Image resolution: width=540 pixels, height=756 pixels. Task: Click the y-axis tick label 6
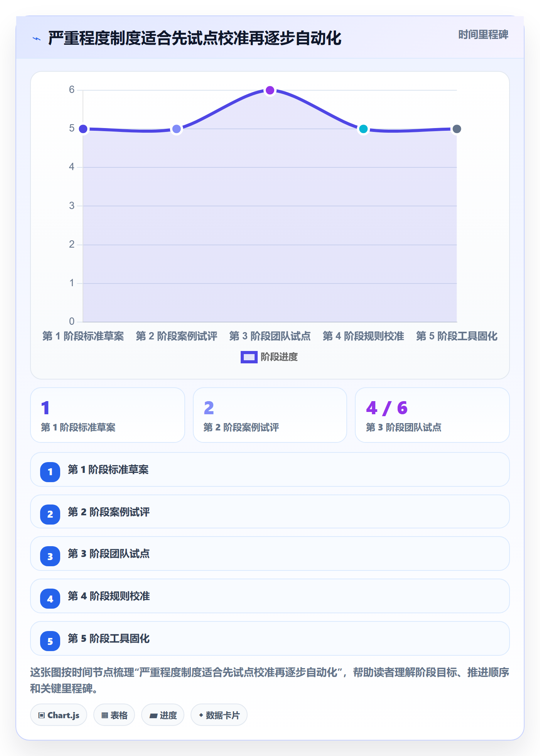point(72,90)
